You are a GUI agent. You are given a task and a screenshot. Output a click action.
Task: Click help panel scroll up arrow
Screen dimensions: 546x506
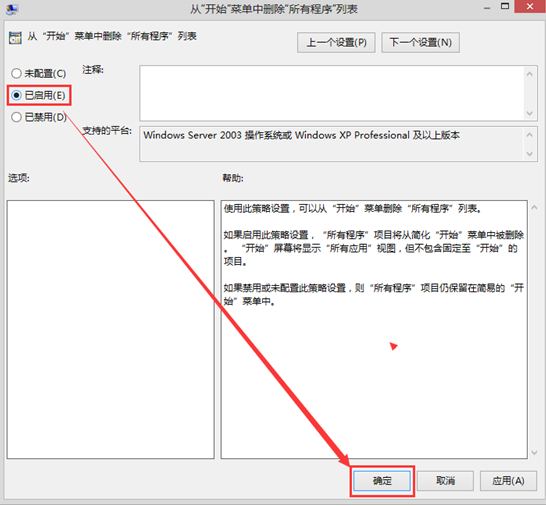pos(534,208)
